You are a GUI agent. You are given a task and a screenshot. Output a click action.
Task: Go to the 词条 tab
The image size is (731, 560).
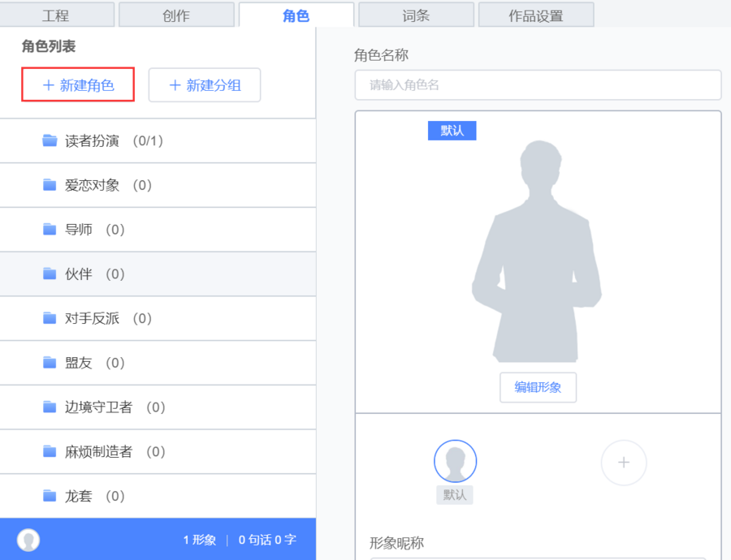point(416,15)
